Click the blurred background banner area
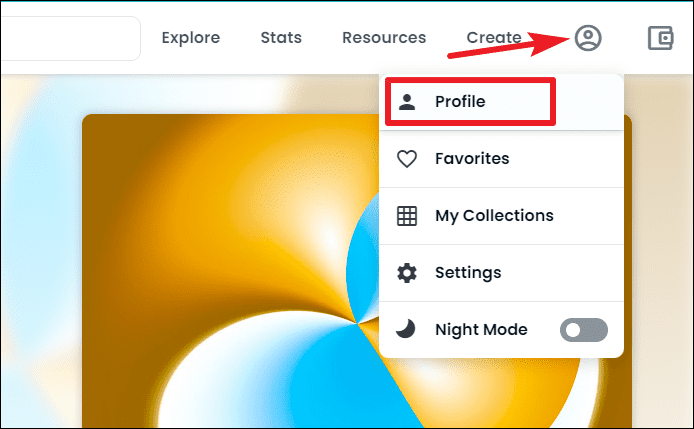694x429 pixels. tap(41, 248)
